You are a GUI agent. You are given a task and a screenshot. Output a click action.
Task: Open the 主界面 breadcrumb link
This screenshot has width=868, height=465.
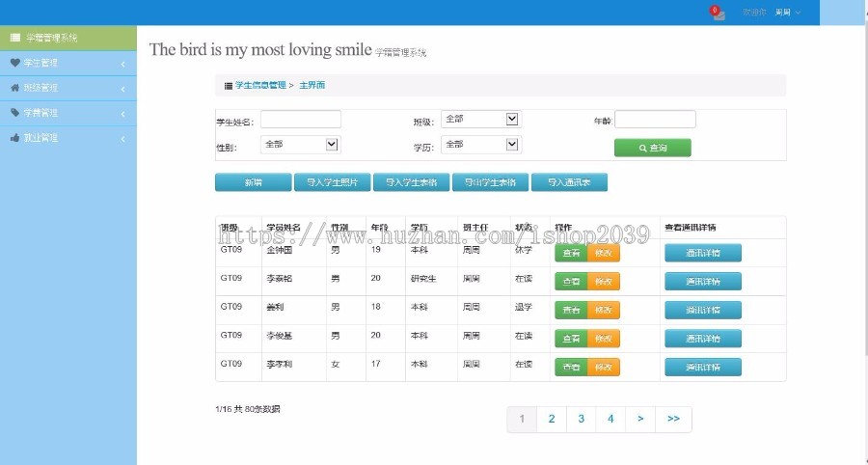[x=312, y=85]
